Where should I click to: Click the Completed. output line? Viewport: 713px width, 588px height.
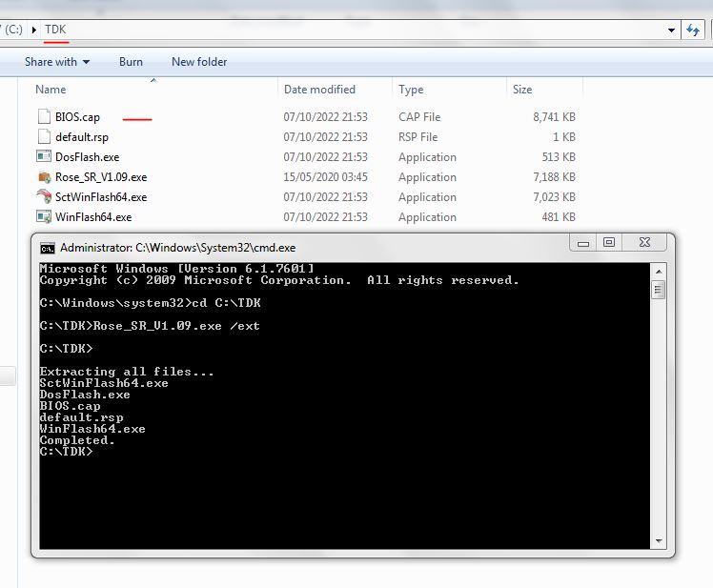(77, 440)
